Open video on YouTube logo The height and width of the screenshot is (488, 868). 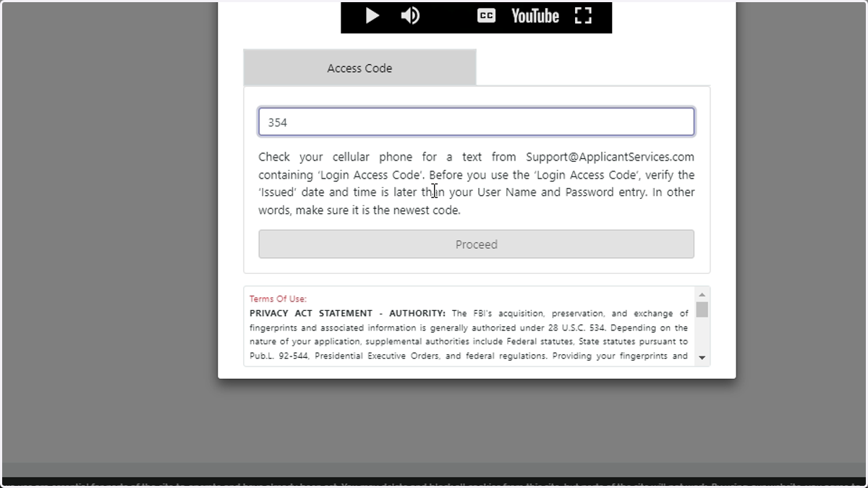[x=535, y=16]
